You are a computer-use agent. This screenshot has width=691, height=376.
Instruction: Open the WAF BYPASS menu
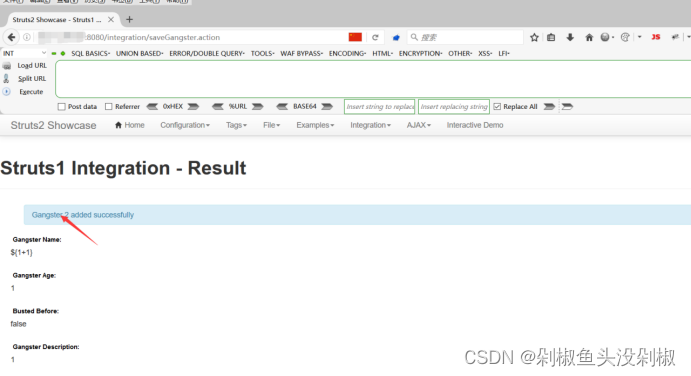[301, 53]
